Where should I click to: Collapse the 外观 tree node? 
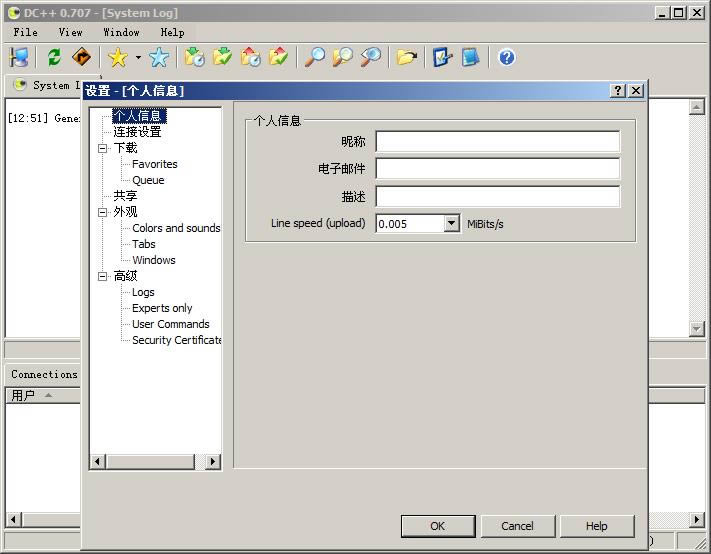[x=102, y=212]
